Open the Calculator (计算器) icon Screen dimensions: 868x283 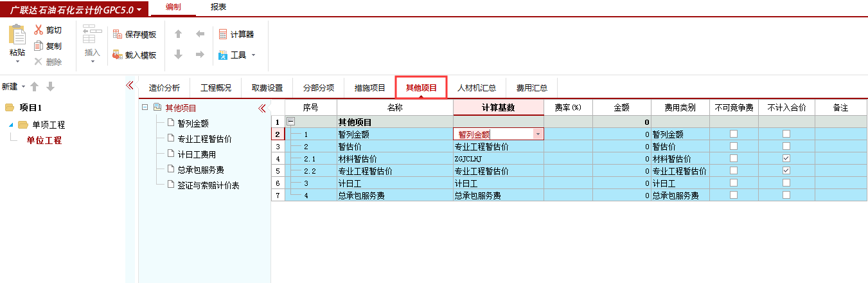click(223, 34)
